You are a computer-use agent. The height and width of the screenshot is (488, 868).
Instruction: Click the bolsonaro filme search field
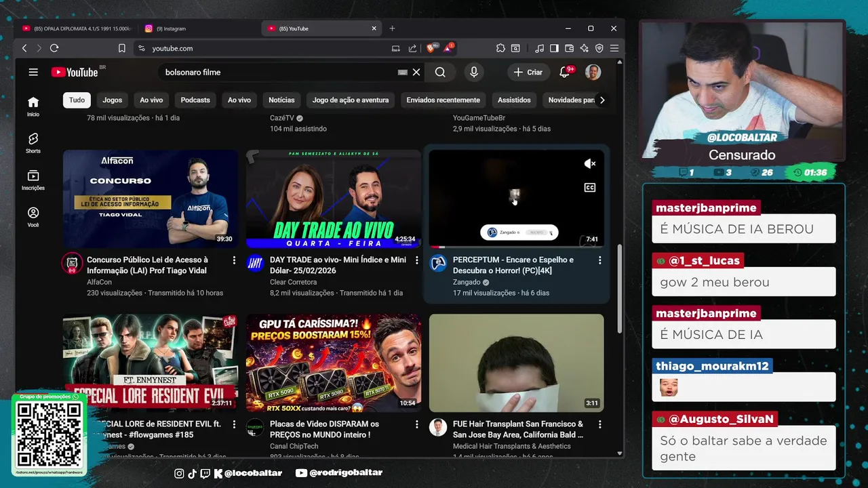pyautogui.click(x=279, y=72)
